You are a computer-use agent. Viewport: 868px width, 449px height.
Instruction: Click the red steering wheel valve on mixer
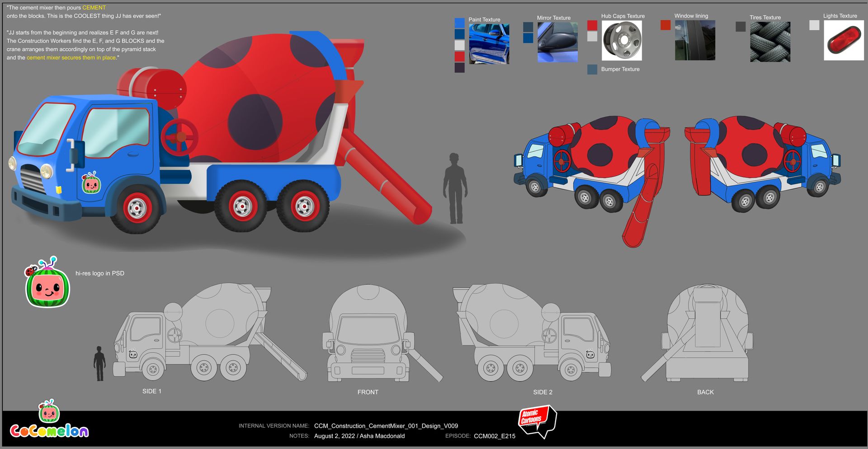pos(179,136)
